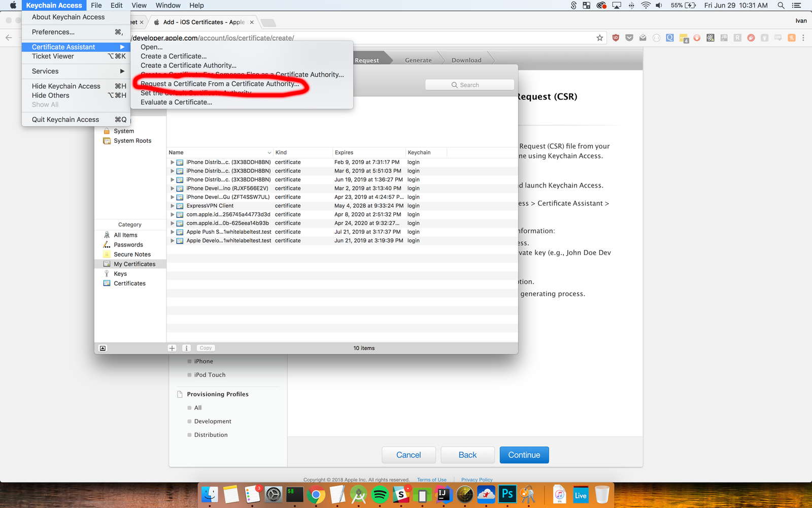Screen dimensions: 812x508
Task: Open the volume control in menu bar
Action: [659, 5]
